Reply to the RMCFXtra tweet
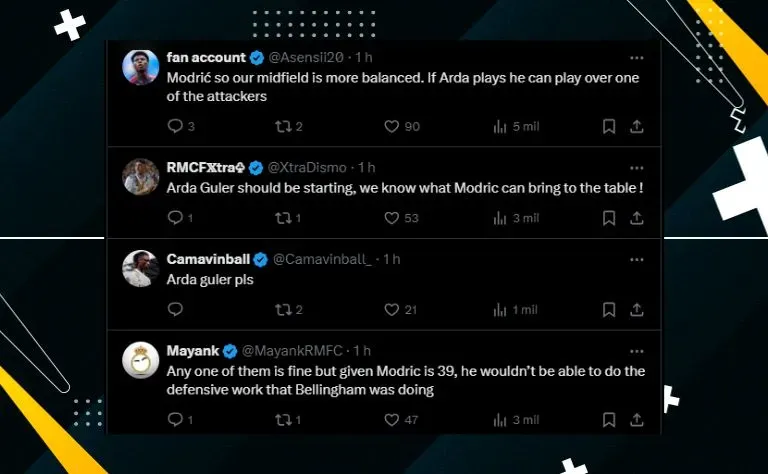Image resolution: width=768 pixels, height=474 pixels. pos(175,218)
